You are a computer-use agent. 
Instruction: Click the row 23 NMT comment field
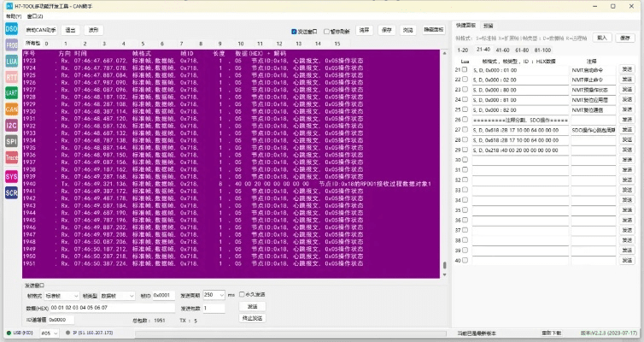[593, 90]
